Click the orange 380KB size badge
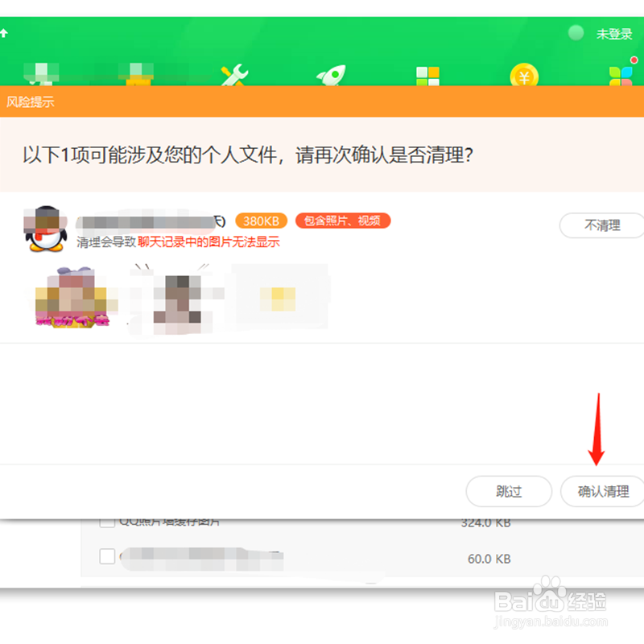This screenshot has width=644, height=644. (261, 220)
